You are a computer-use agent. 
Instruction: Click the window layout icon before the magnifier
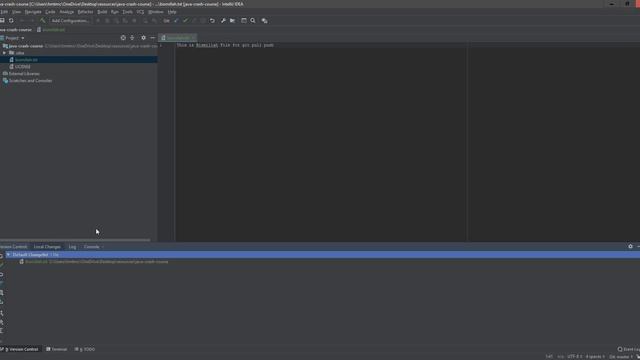point(244,20)
